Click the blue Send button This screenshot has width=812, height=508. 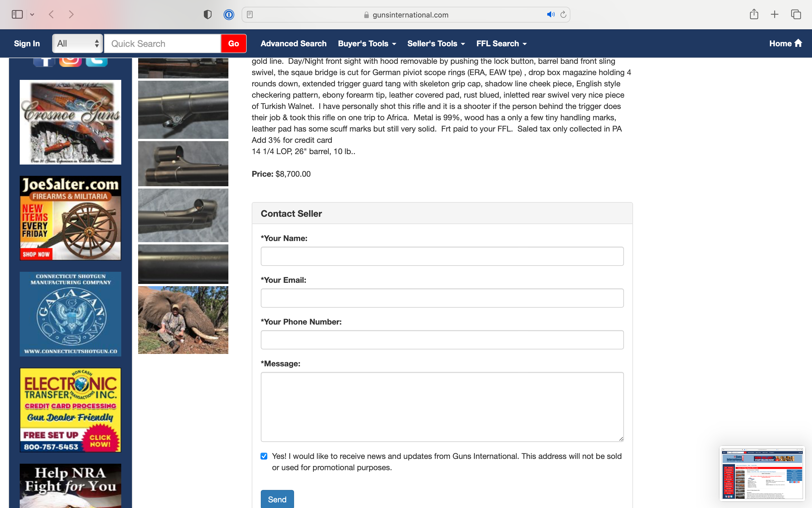click(277, 499)
